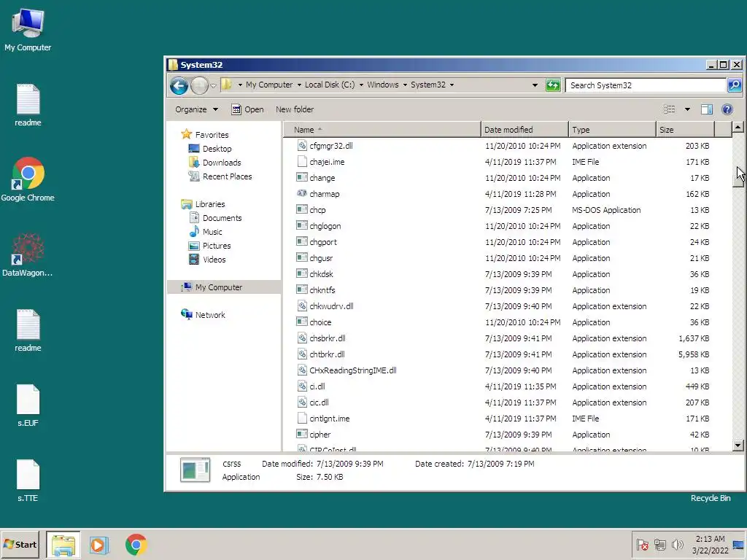Click the My Computer breadcrumb

[269, 85]
